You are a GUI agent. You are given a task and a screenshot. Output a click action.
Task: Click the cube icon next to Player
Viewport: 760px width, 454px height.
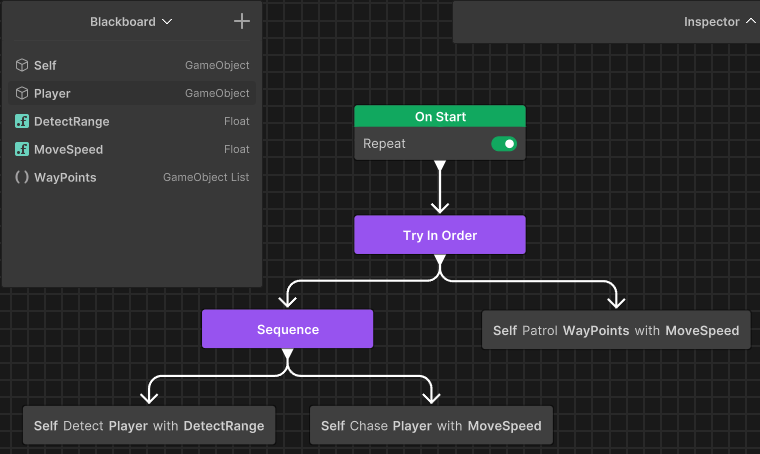point(22,93)
